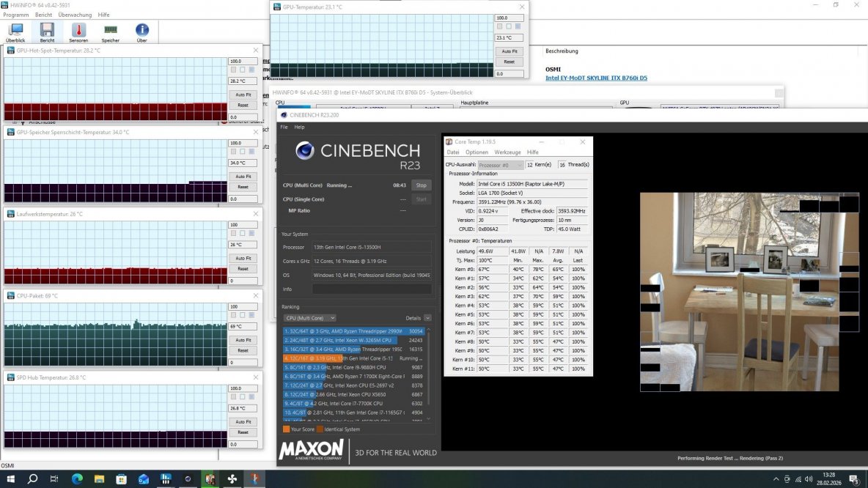This screenshot has width=868, height=488.
Task: Open the Prozessor #0 CPU-Auswahl dropdown
Action: tap(501, 165)
